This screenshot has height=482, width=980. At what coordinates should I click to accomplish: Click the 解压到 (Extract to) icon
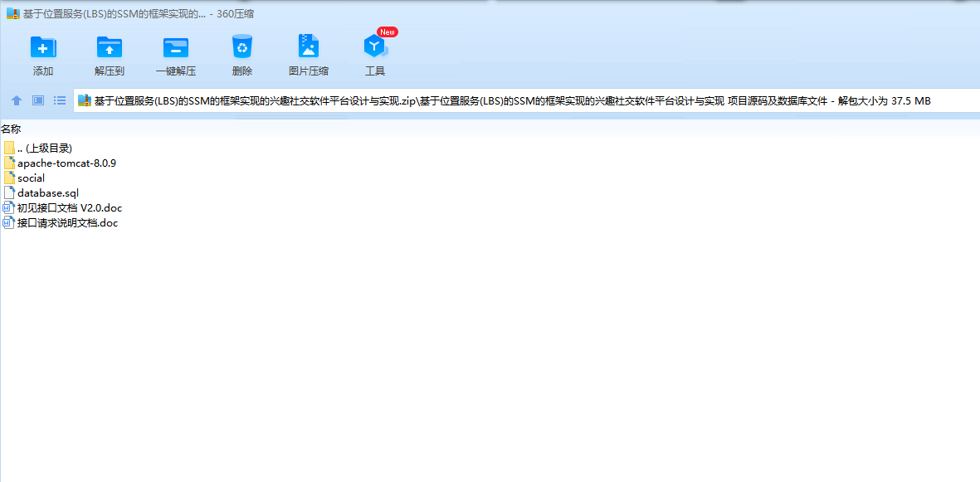coord(110,47)
